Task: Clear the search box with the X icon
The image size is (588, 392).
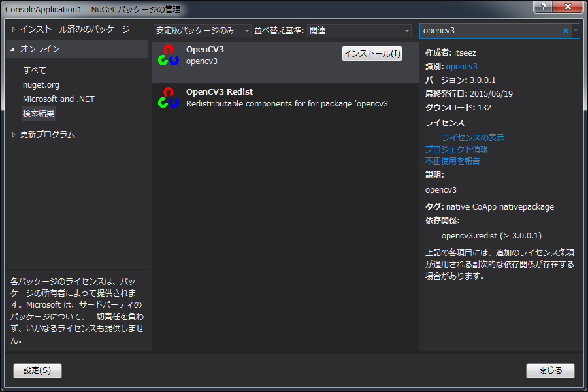Action: [566, 31]
